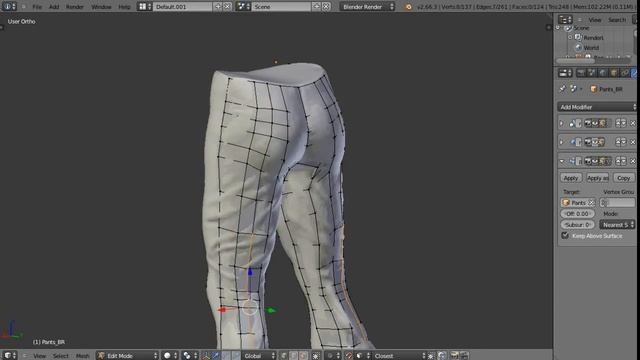Switch to the Object properties tab
Screen dimensions: 640x360
point(613,73)
